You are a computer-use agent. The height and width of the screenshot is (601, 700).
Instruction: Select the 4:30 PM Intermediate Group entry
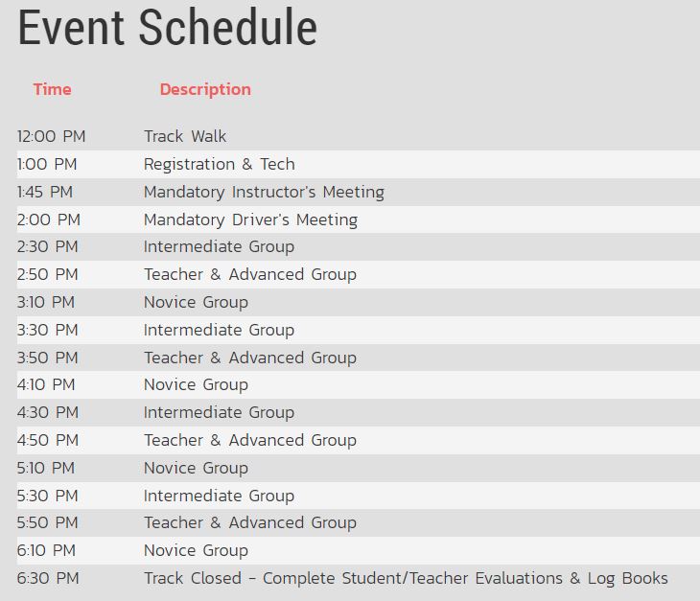[219, 412]
